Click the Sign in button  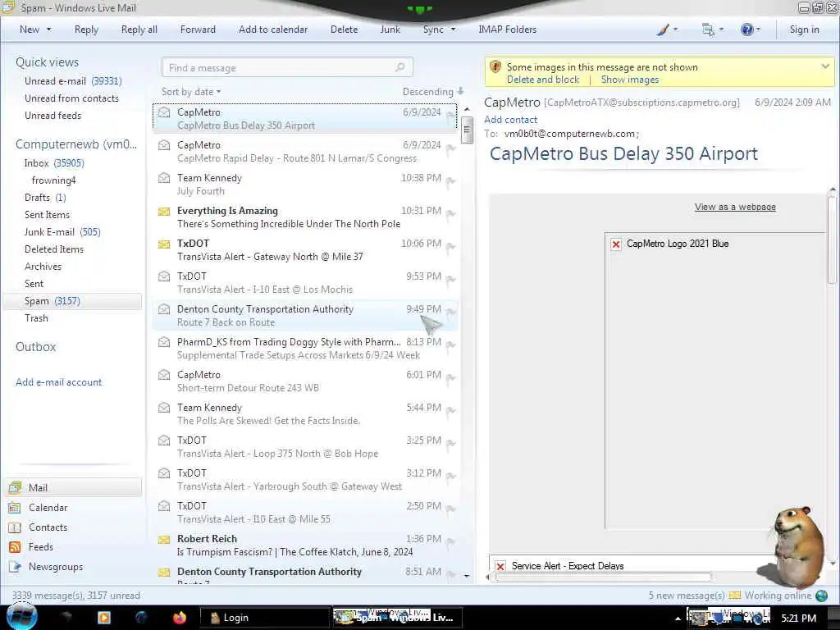pyautogui.click(x=804, y=30)
